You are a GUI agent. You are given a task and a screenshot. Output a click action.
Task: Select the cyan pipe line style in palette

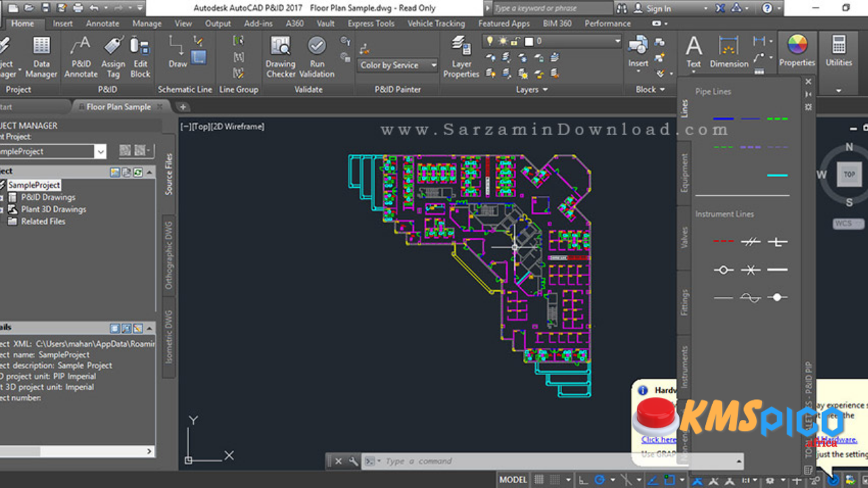click(x=777, y=176)
